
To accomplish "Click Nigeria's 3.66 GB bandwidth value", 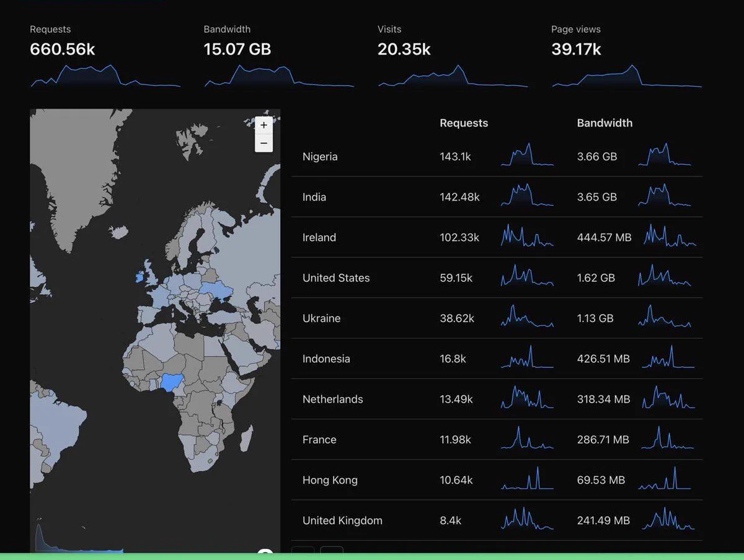I will (597, 157).
